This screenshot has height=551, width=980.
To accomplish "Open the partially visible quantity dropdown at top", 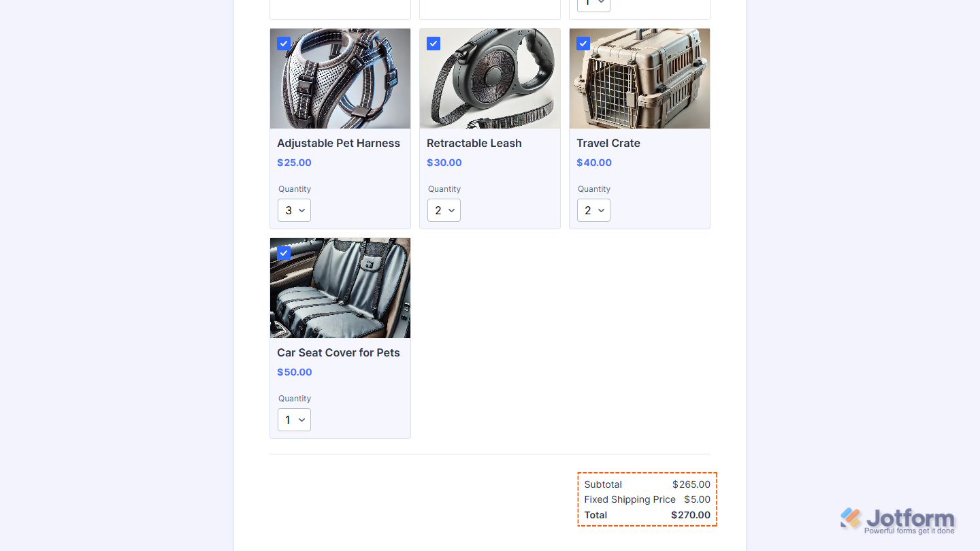I will 593,5.
